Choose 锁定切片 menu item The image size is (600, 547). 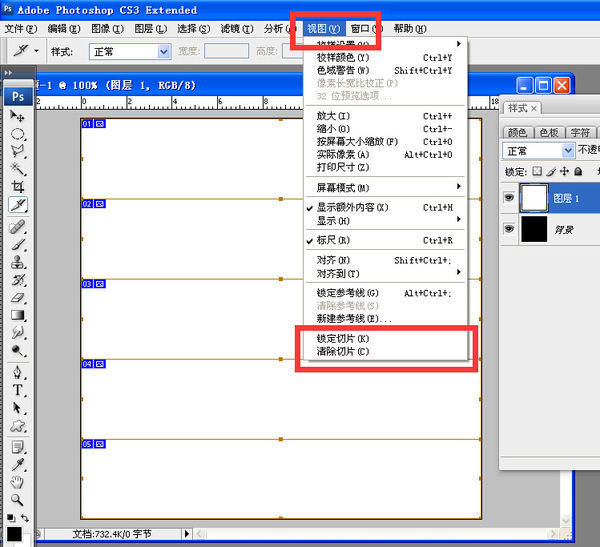(x=386, y=339)
